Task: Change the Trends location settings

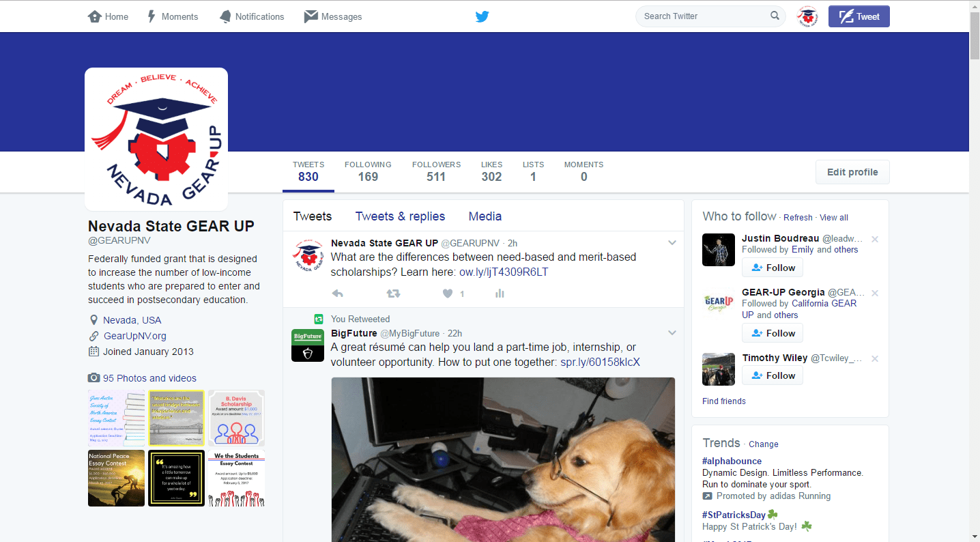Action: (x=763, y=444)
